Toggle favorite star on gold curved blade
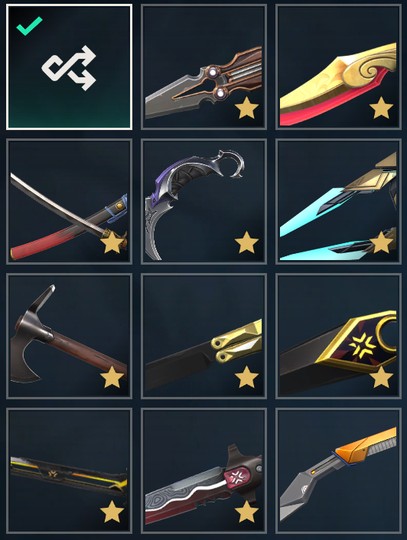The width and height of the screenshot is (407, 540). pos(381,107)
